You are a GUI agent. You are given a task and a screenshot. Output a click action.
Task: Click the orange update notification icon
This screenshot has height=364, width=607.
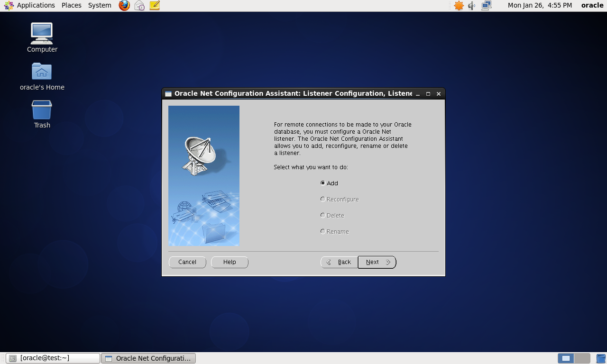tap(459, 6)
